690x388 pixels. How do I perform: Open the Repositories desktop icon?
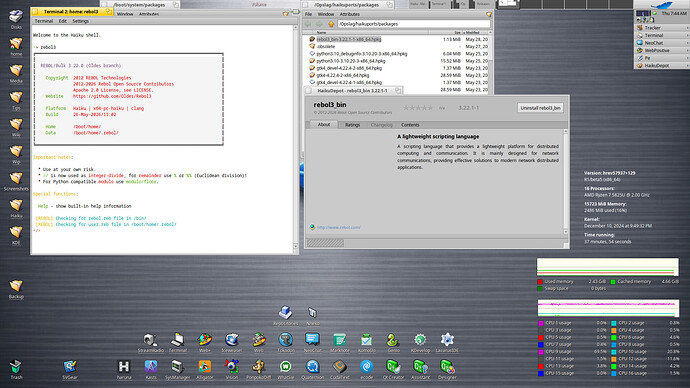tap(286, 312)
